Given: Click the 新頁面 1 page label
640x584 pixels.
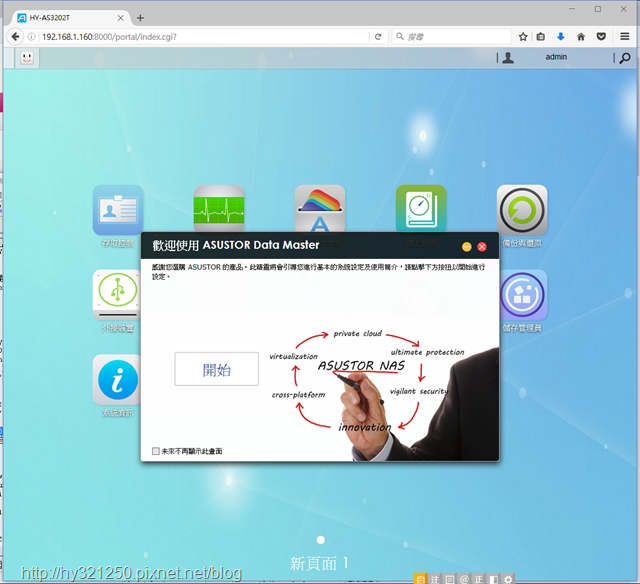Looking at the screenshot, I should coord(319,564).
